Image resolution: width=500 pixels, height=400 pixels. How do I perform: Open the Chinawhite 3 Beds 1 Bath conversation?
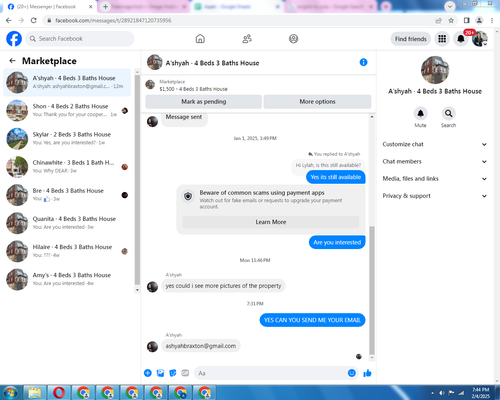[x=67, y=167]
